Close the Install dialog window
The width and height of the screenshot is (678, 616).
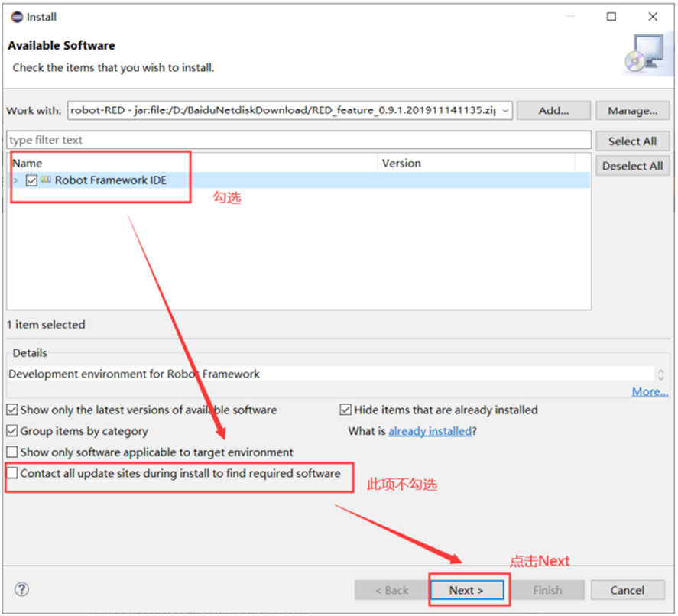pyautogui.click(x=653, y=17)
